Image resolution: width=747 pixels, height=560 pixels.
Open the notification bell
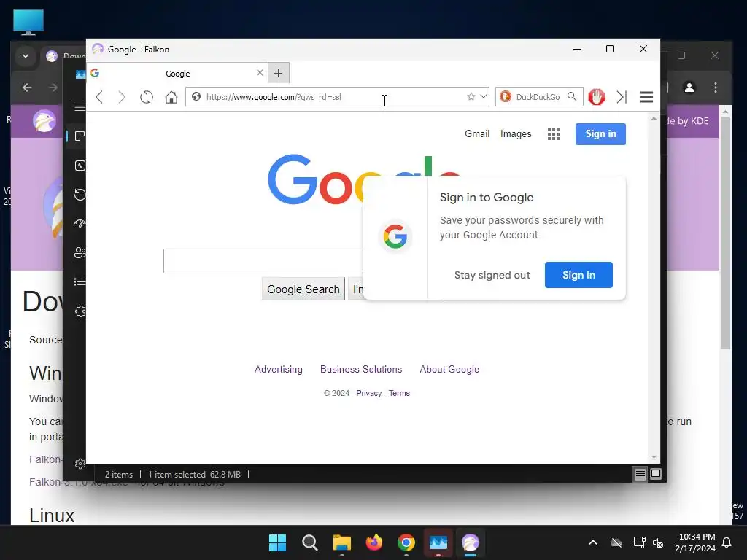pyautogui.click(x=727, y=542)
